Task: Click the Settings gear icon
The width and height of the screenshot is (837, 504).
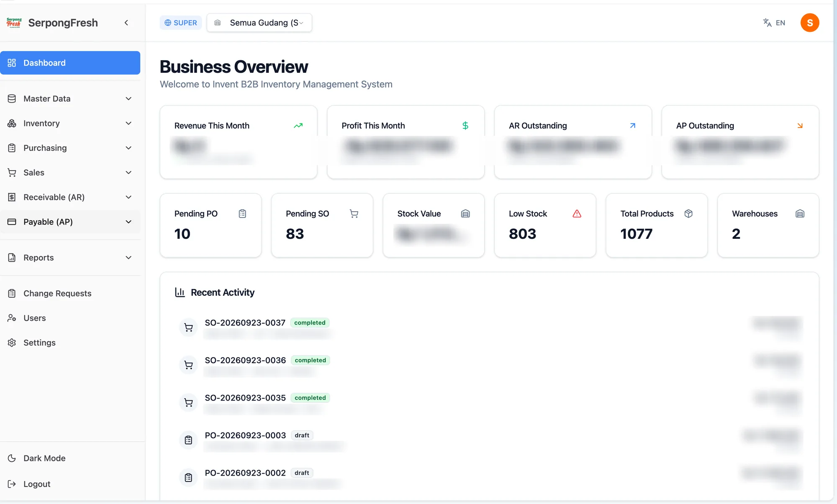Action: click(12, 343)
